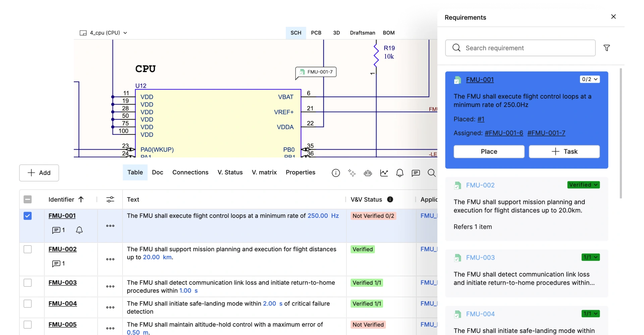Open the chart analytics icon
This screenshot has height=335, width=644.
click(384, 173)
